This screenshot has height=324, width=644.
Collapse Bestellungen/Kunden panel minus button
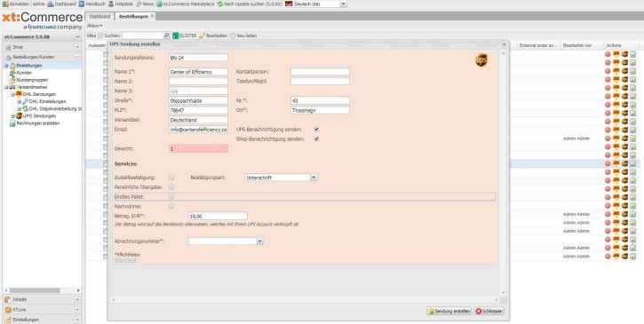77,57
